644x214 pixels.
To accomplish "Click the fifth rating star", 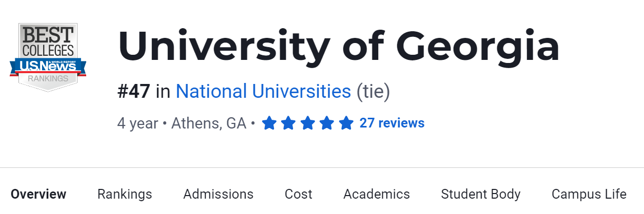I will tap(346, 123).
